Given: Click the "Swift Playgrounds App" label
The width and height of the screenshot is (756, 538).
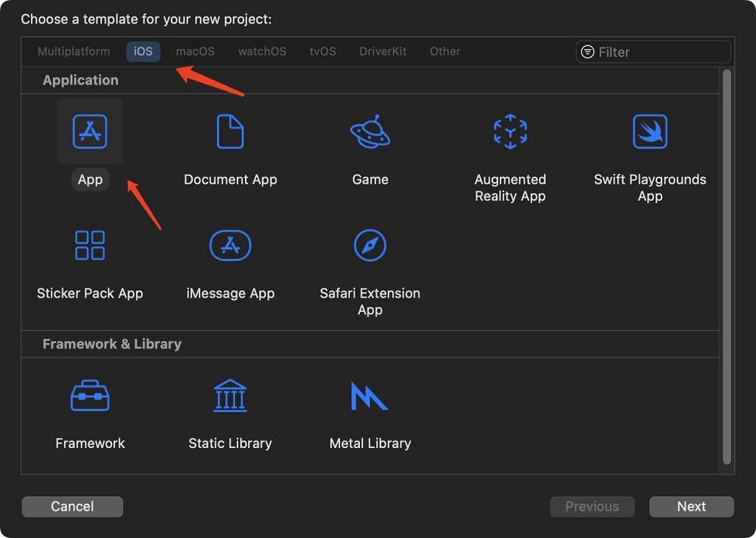Looking at the screenshot, I should point(650,187).
